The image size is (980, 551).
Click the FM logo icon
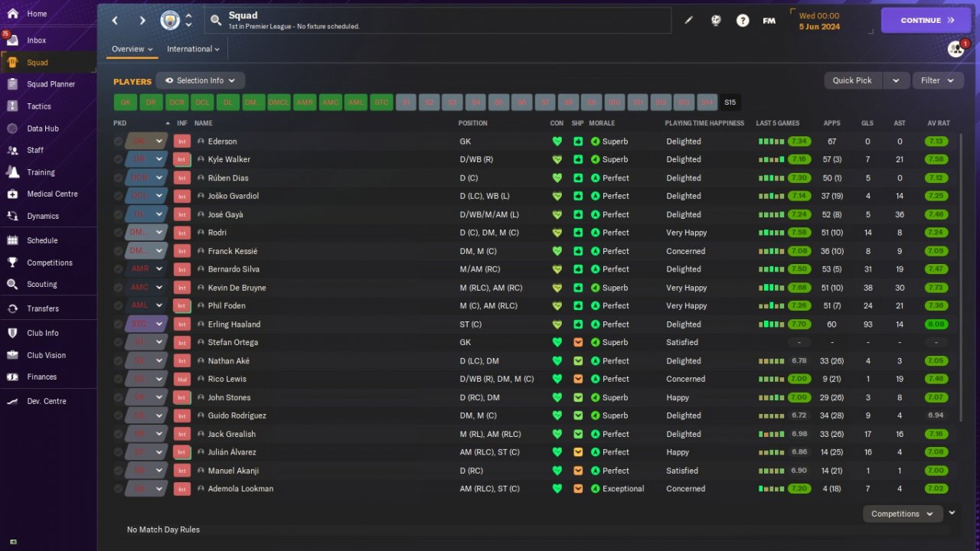pos(769,21)
